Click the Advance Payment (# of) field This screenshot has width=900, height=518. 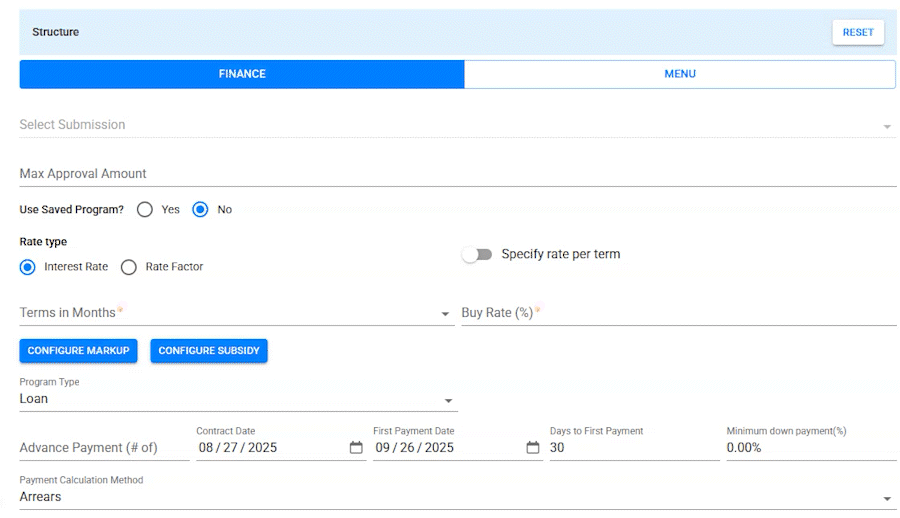(103, 448)
